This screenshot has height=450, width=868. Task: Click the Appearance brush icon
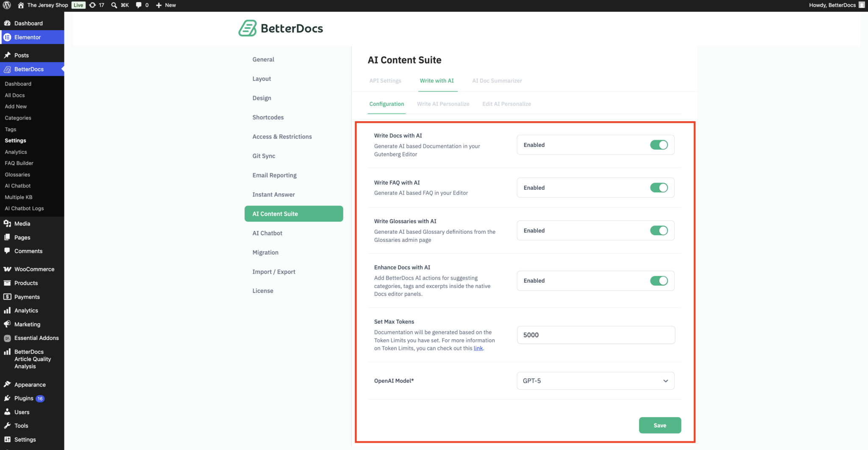7,384
